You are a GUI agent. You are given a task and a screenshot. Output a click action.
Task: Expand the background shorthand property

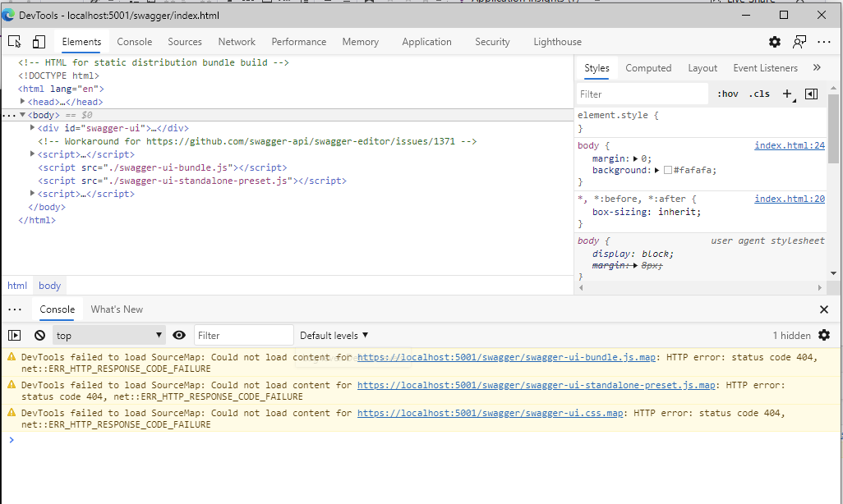click(x=657, y=171)
